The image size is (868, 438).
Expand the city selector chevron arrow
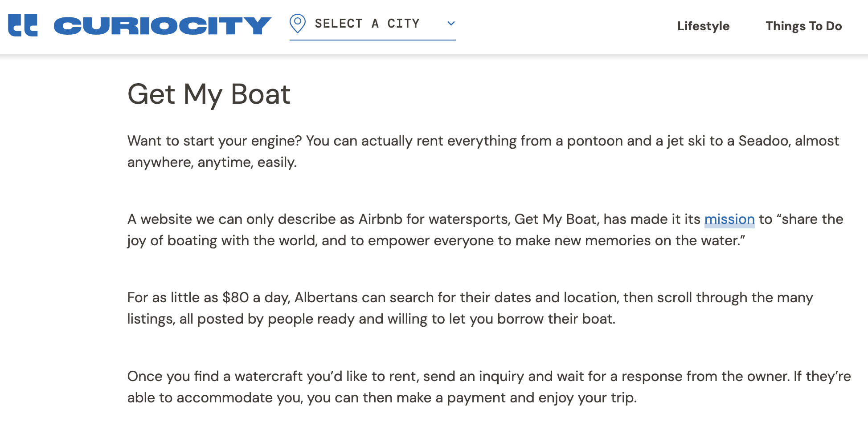point(451,24)
